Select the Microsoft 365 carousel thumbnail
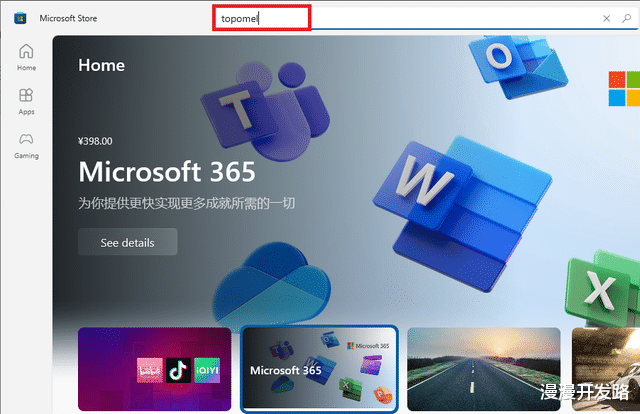The width and height of the screenshot is (640, 414). click(x=319, y=369)
